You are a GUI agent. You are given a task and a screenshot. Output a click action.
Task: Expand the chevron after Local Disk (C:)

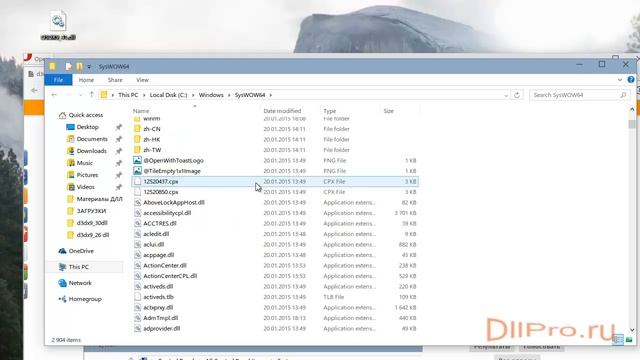[x=193, y=95]
